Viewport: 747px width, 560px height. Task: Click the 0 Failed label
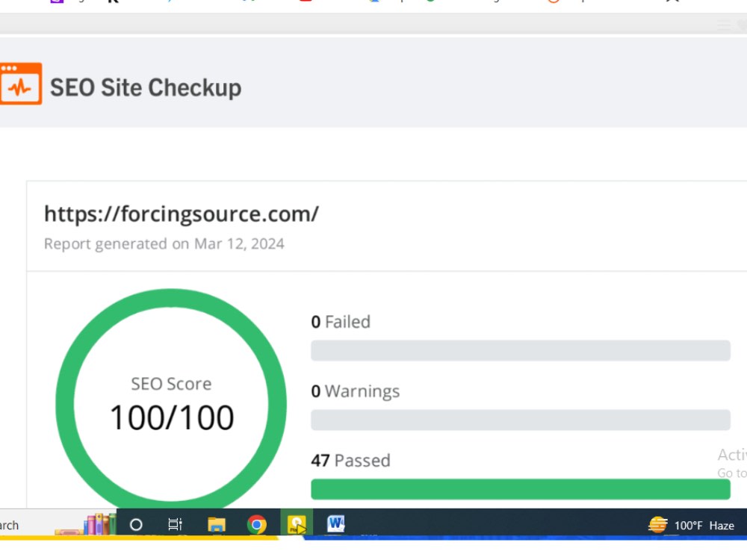(x=341, y=322)
